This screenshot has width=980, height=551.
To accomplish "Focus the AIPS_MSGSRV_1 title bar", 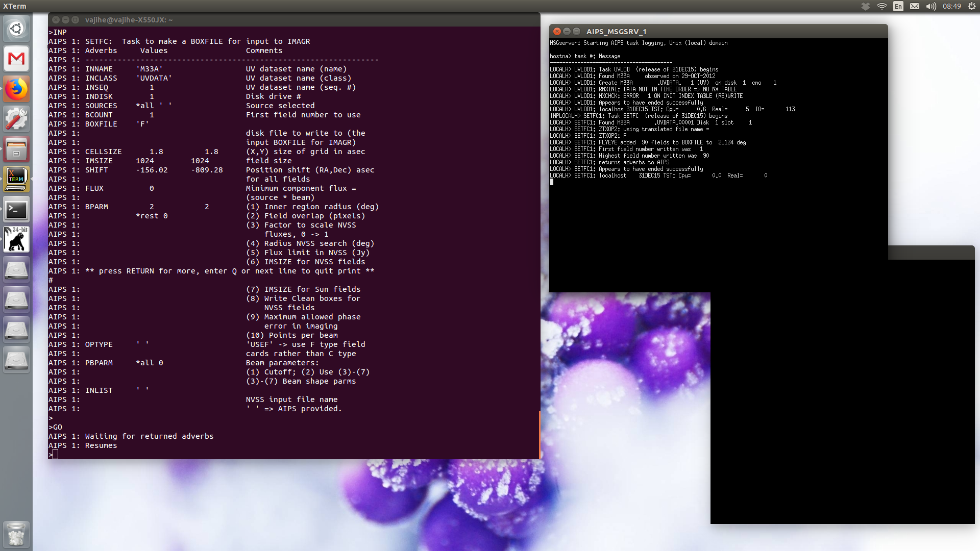I will [740, 31].
